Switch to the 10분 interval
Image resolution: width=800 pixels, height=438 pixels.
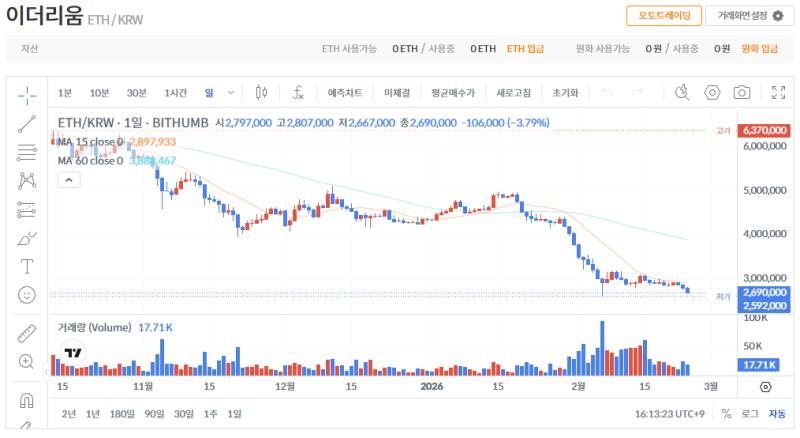click(99, 93)
